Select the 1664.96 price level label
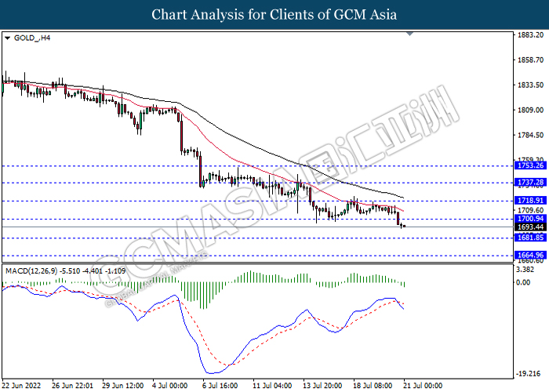 click(x=530, y=255)
